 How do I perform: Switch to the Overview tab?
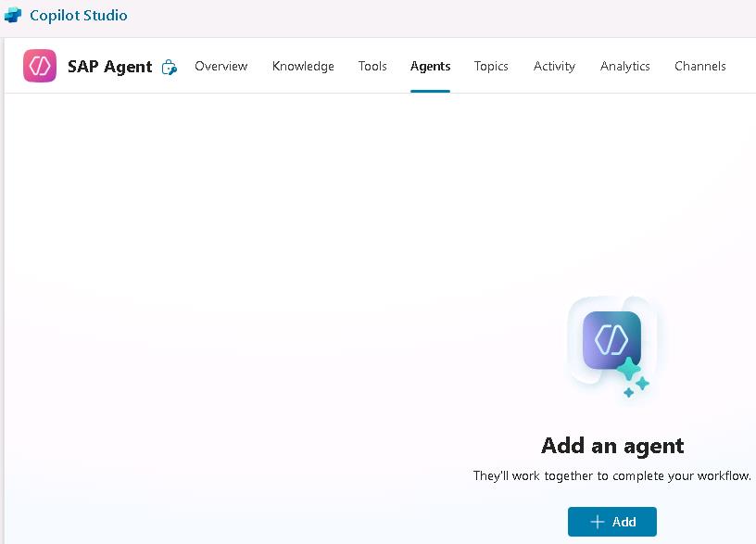220,66
